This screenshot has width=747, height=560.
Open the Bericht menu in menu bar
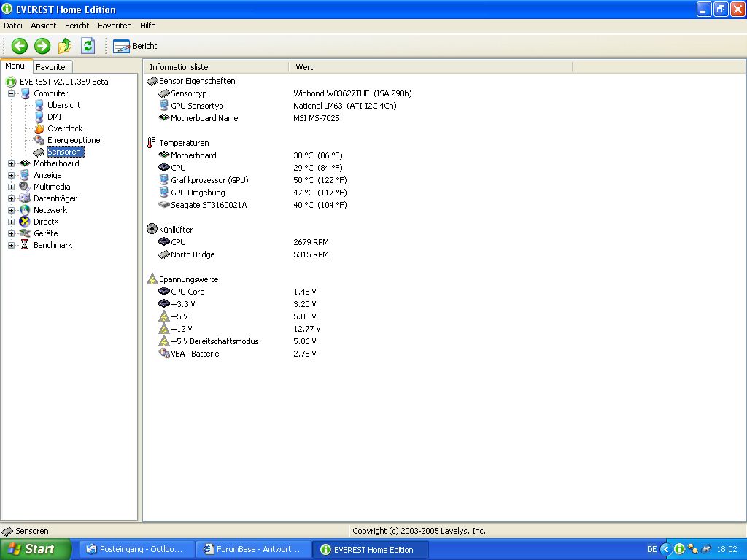77,26
